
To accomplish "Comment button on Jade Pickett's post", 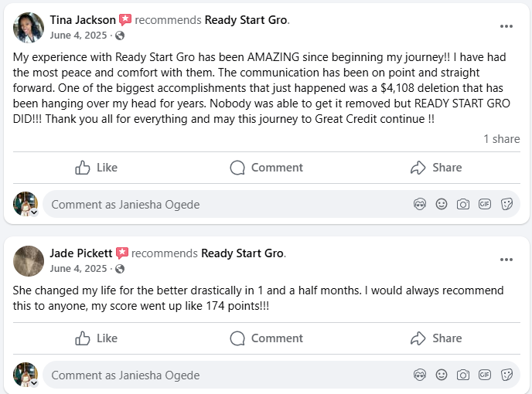I will tap(267, 338).
